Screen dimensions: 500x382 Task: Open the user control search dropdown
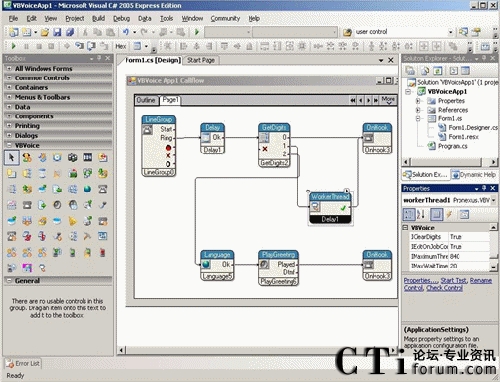pyautogui.click(x=451, y=32)
